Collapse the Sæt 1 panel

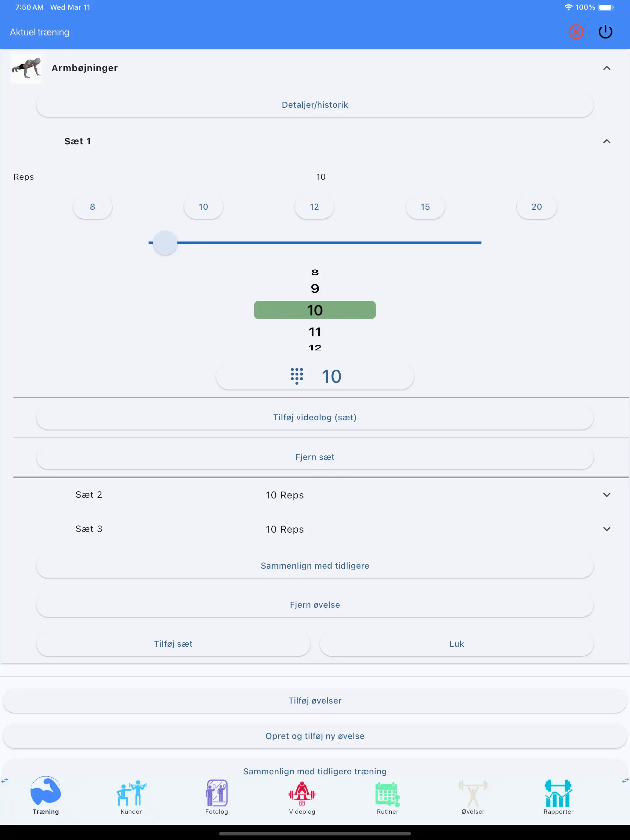click(606, 142)
